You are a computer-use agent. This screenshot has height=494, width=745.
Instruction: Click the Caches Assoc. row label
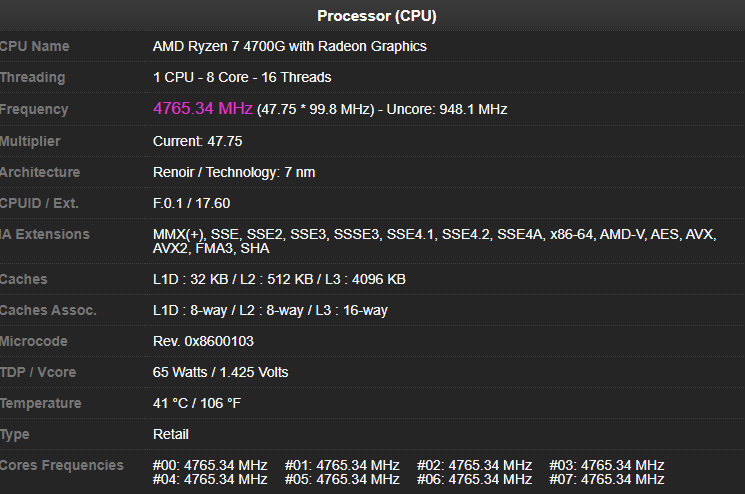point(48,310)
